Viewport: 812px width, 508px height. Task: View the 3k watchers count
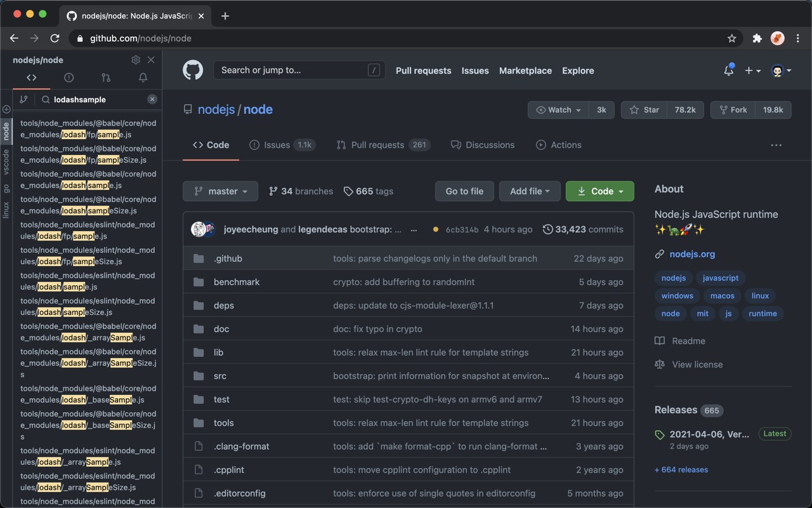601,110
